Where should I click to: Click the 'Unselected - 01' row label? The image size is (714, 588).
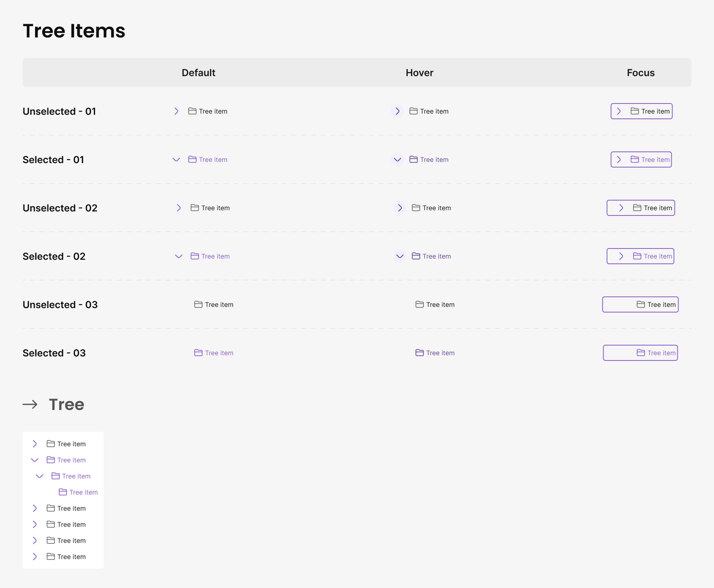[59, 111]
